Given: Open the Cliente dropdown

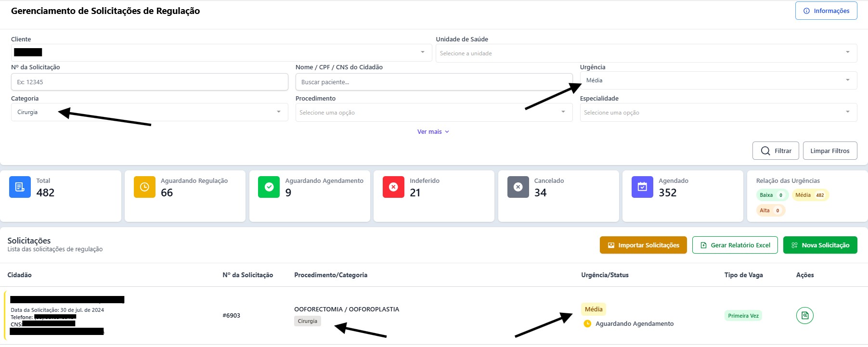Looking at the screenshot, I should click(221, 52).
